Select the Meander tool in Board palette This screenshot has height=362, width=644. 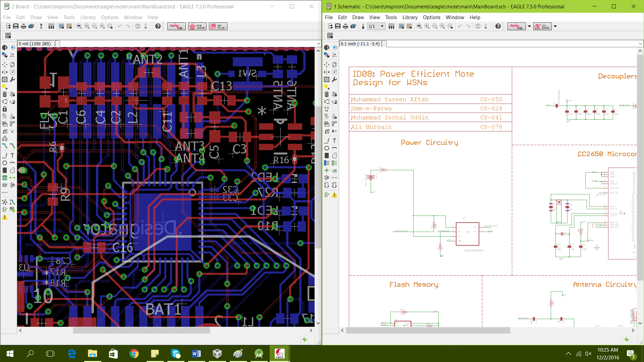(5, 138)
